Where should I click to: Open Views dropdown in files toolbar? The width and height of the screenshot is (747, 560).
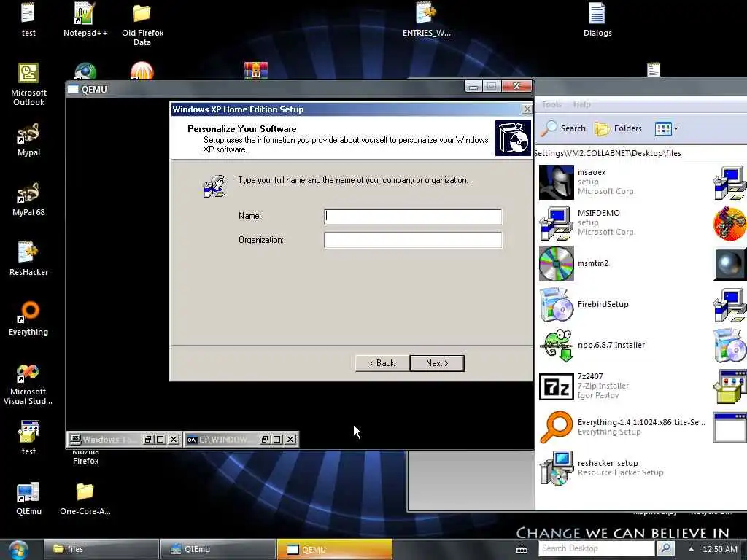666,128
